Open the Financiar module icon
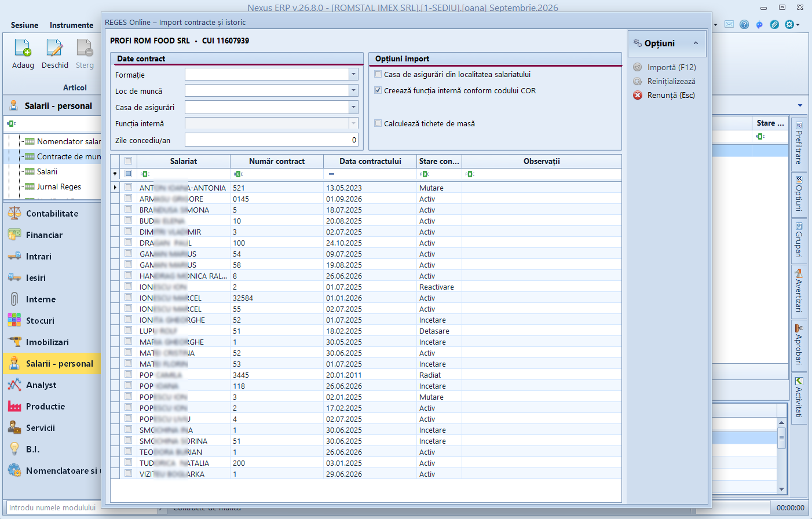The height and width of the screenshot is (519, 812). pyautogui.click(x=14, y=235)
